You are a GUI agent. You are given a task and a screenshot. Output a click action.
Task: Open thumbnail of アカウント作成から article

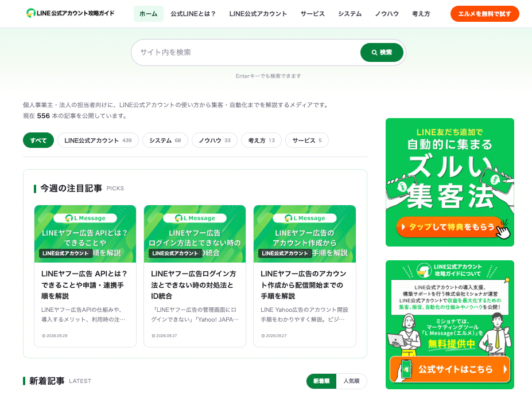point(305,234)
